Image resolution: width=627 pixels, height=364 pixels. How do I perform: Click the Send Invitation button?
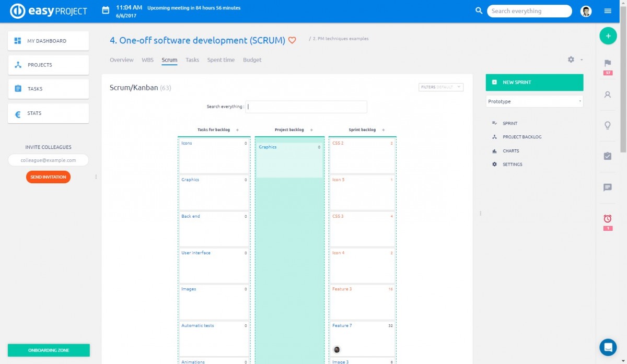coord(48,177)
